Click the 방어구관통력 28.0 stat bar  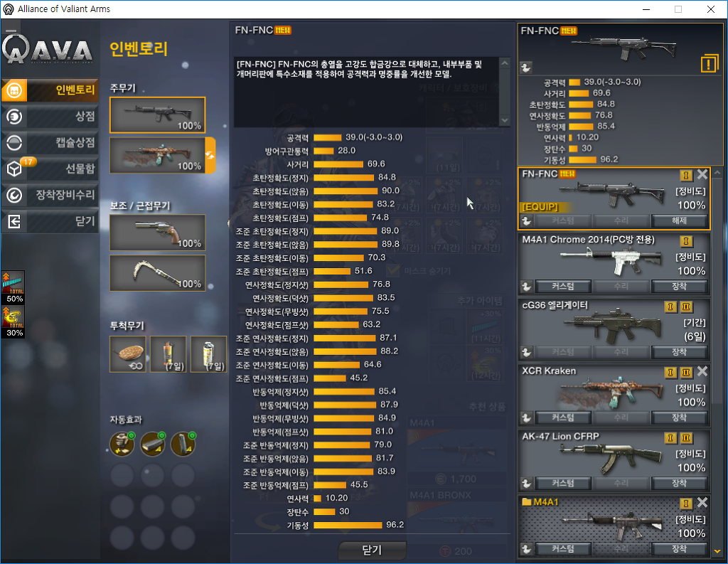click(x=323, y=151)
